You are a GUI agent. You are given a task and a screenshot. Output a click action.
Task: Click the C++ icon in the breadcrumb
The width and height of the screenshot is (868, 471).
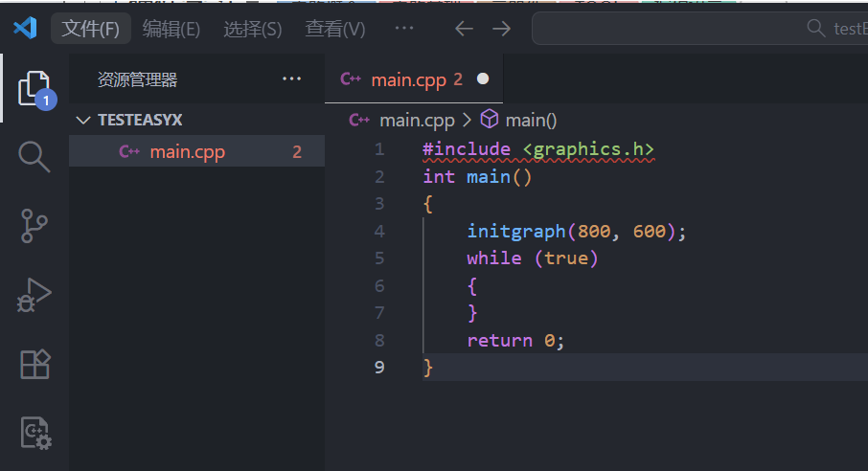[x=359, y=120]
